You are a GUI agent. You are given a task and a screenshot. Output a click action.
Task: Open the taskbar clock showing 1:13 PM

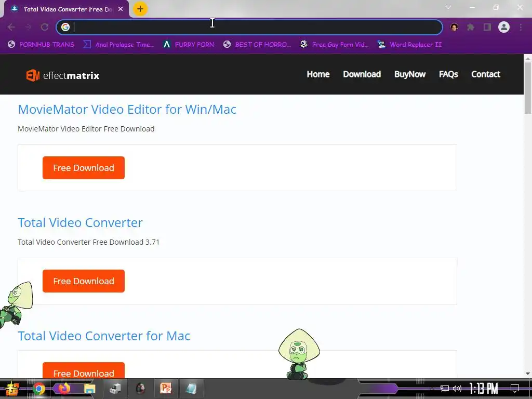tap(484, 389)
